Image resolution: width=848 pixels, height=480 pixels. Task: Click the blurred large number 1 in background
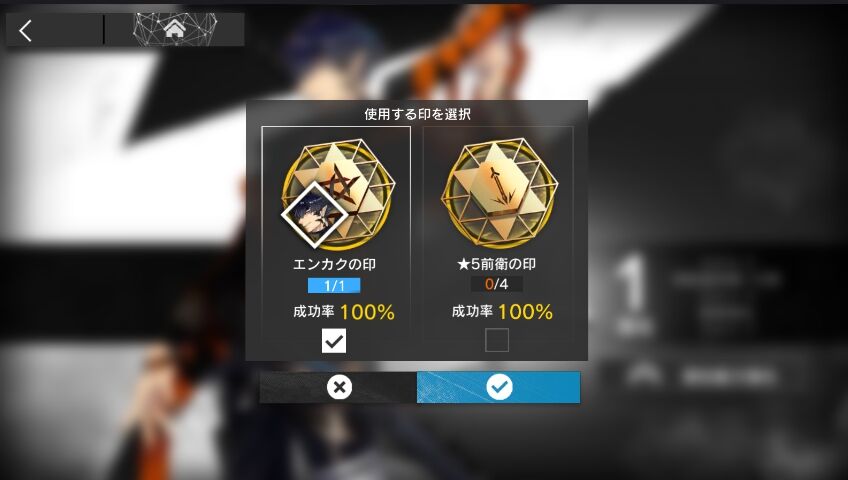[633, 289]
